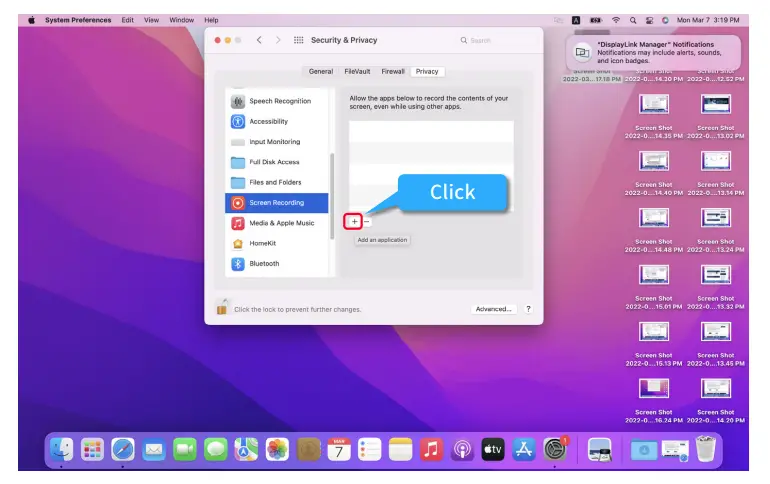Click the input source A icon

[576, 20]
